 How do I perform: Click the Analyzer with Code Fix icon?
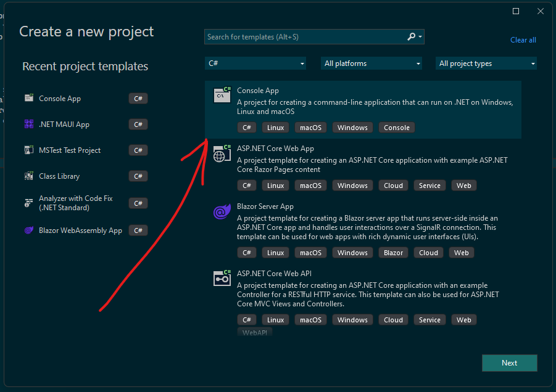coord(29,203)
